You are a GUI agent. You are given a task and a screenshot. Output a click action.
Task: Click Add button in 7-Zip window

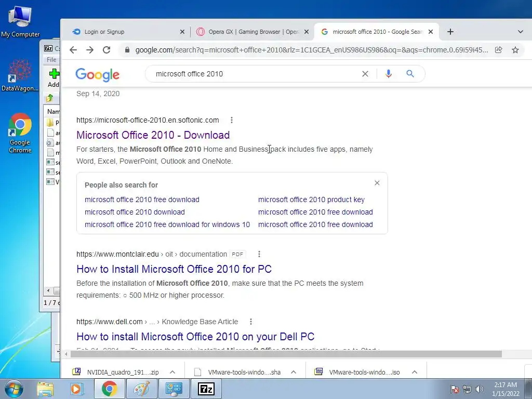(54, 78)
